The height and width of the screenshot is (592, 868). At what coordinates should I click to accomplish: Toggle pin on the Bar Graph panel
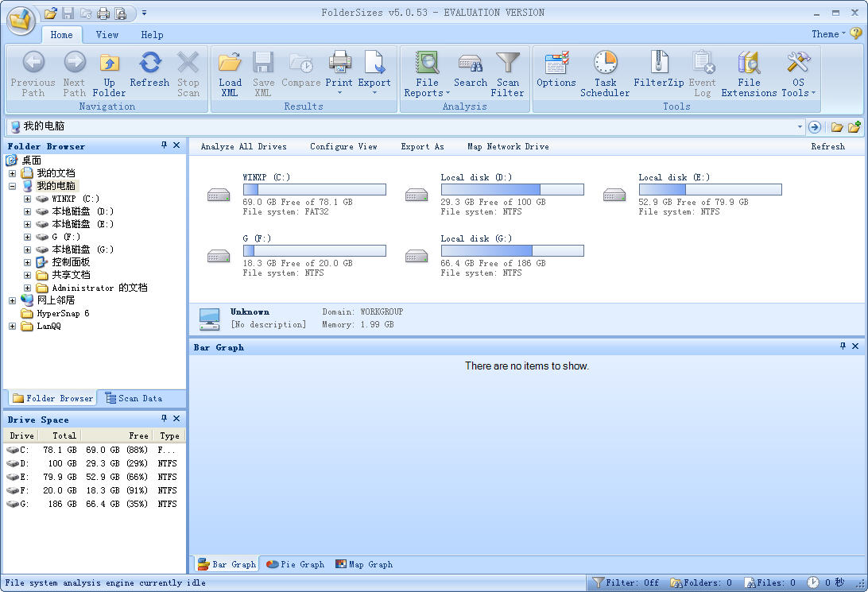pyautogui.click(x=843, y=346)
